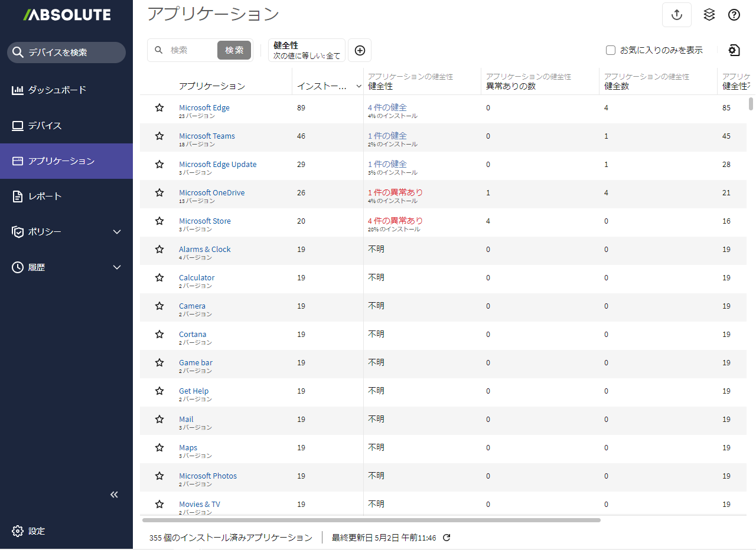Screen dimensions: 756x550
Task: Open レポート in sidebar
Action: point(66,197)
